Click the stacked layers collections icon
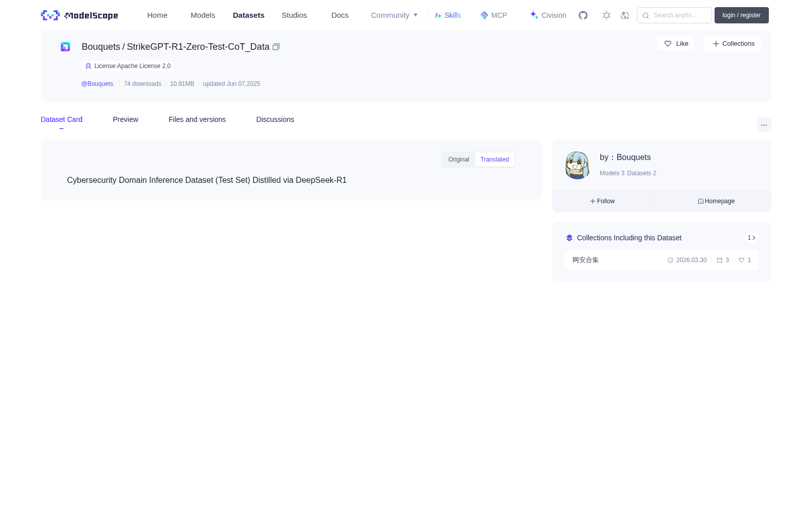 (569, 238)
